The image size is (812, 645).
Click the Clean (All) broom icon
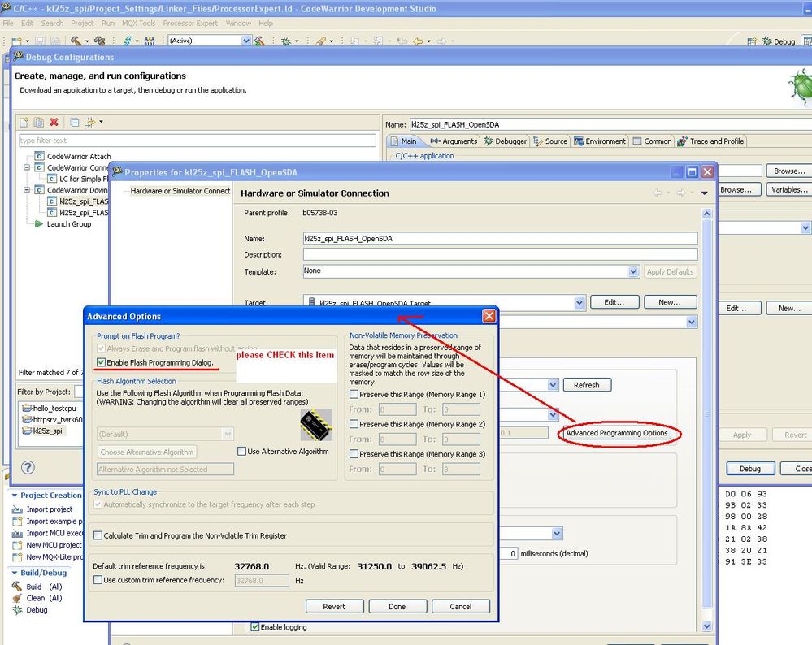(x=17, y=598)
